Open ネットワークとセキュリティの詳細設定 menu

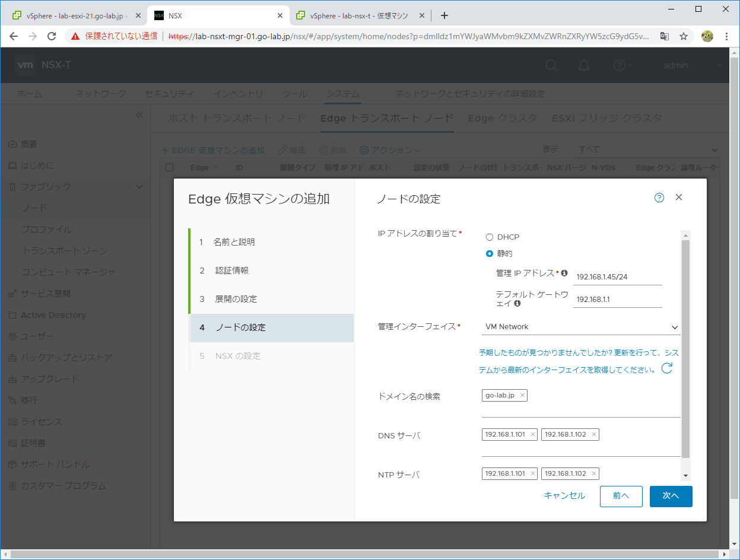470,94
